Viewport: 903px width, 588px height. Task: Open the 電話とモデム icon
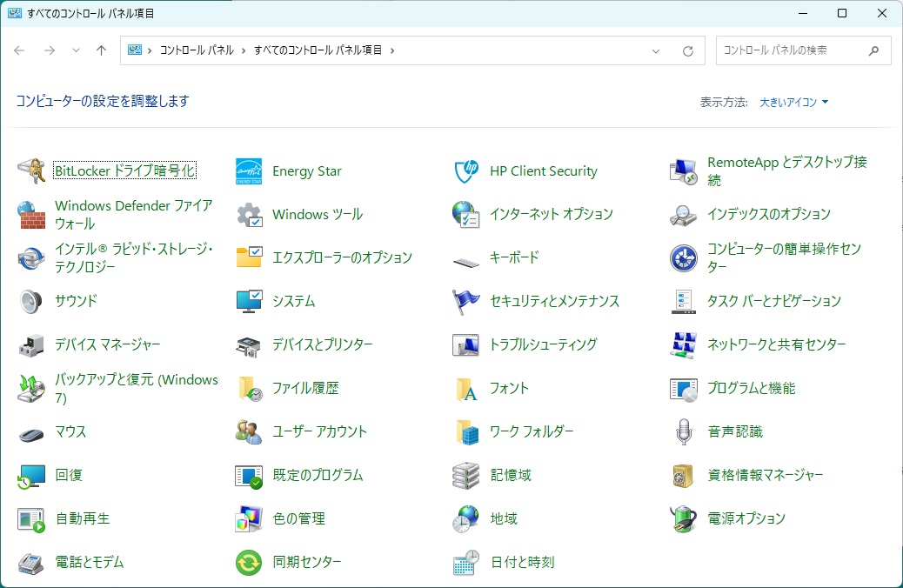[31, 562]
